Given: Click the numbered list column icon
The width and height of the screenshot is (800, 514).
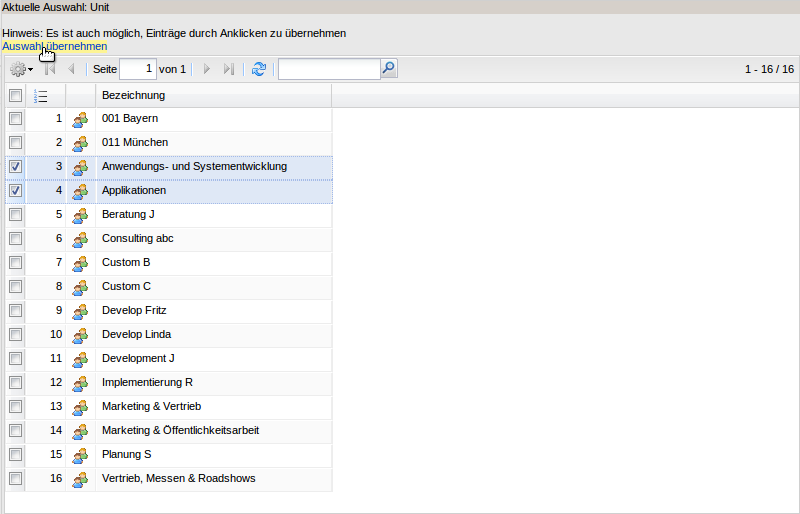Looking at the screenshot, I should tap(41, 96).
